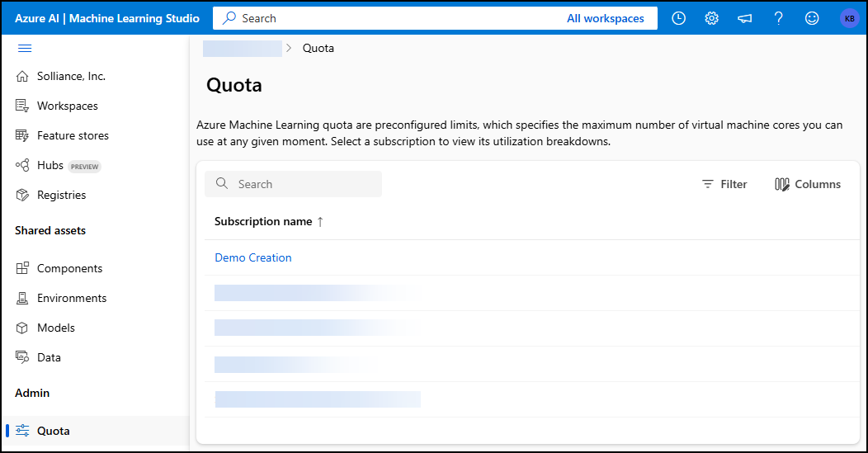
Task: Click the Columns editor icon
Action: tap(781, 184)
